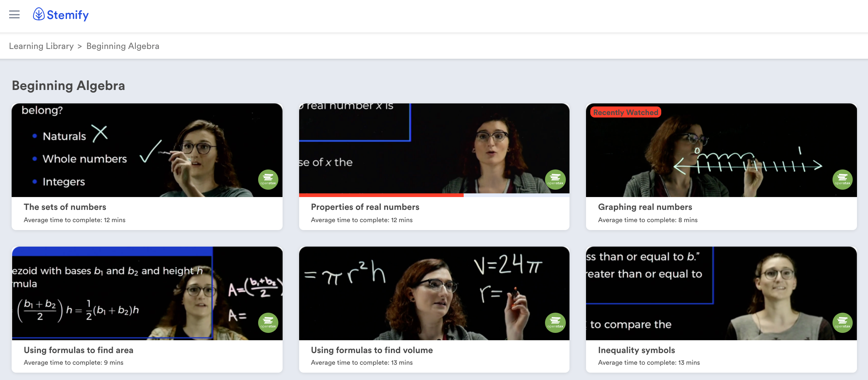868x380 pixels.
Task: Click the Stemify leaf logo icon
Action: click(x=39, y=14)
